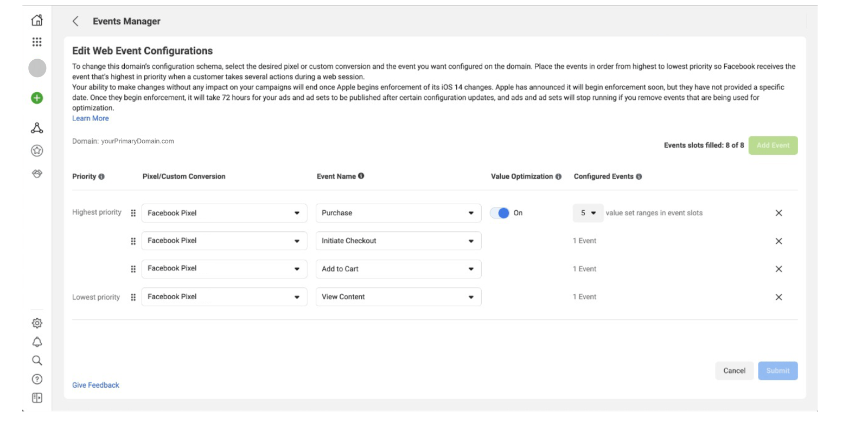The height and width of the screenshot is (423, 868).
Task: Expand the Initiate Checkout event dropdown
Action: 398,241
